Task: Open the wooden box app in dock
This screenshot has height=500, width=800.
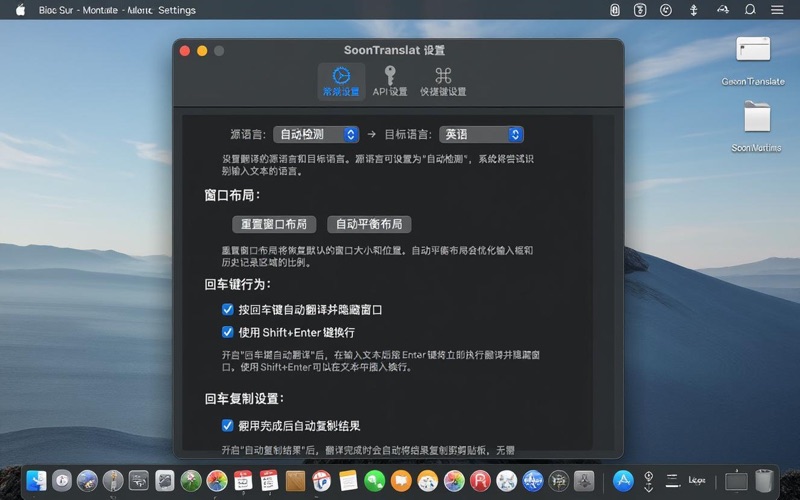Action: pyautogui.click(x=295, y=481)
